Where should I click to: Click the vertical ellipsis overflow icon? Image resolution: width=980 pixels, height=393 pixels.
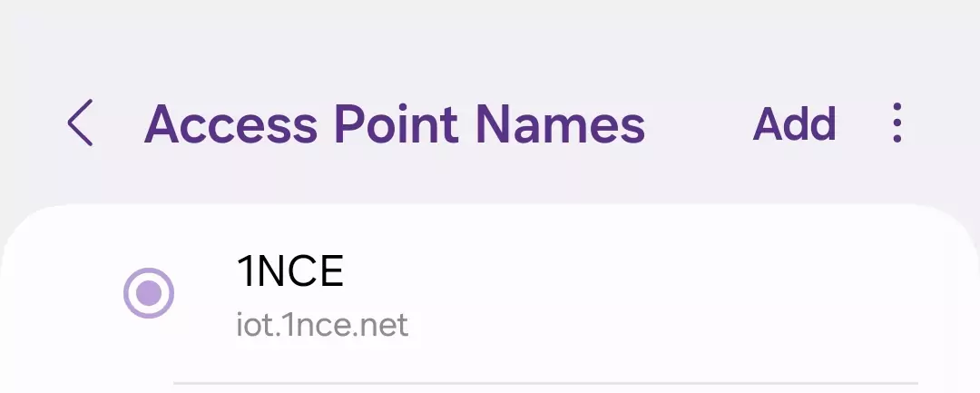(x=897, y=123)
